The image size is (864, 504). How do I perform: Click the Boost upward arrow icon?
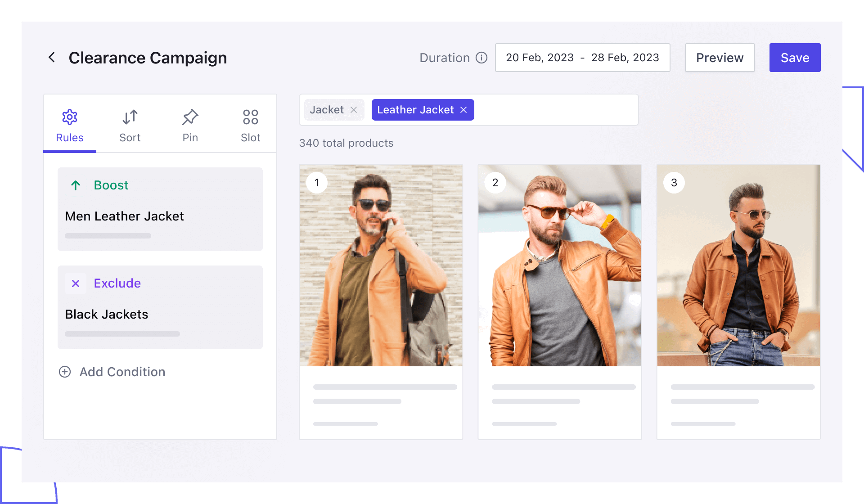[76, 185]
